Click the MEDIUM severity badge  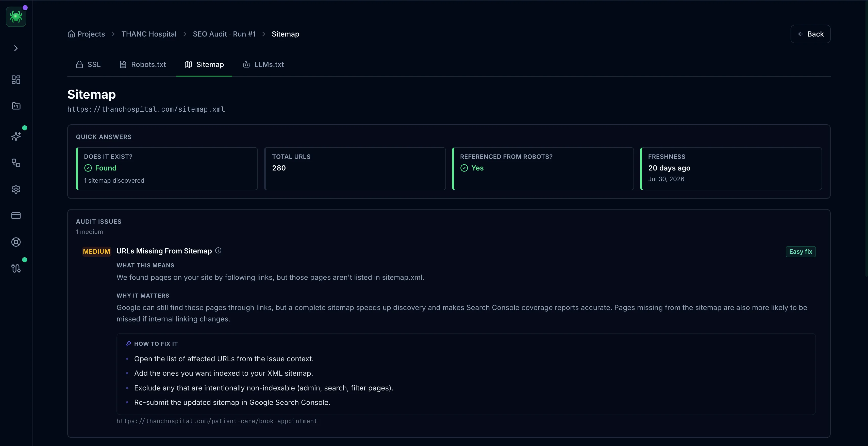point(96,252)
